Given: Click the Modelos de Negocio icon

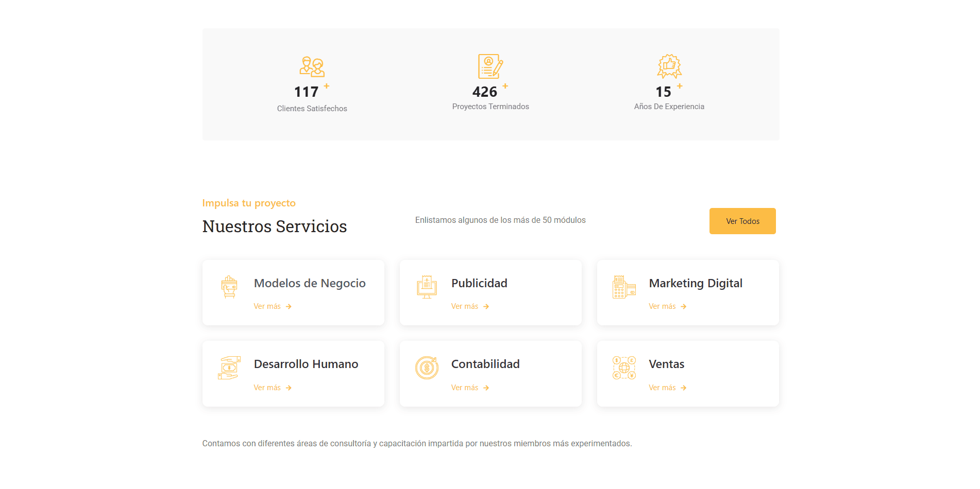Looking at the screenshot, I should tap(229, 287).
